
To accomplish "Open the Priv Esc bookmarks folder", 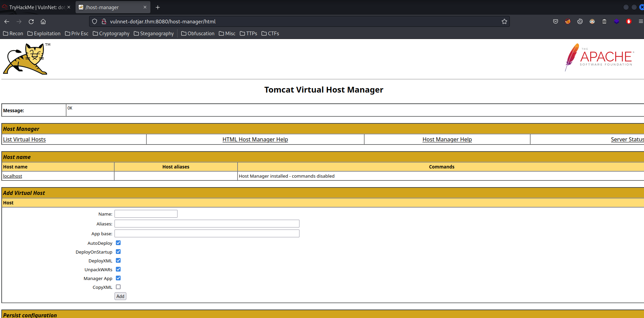I will pos(77,34).
